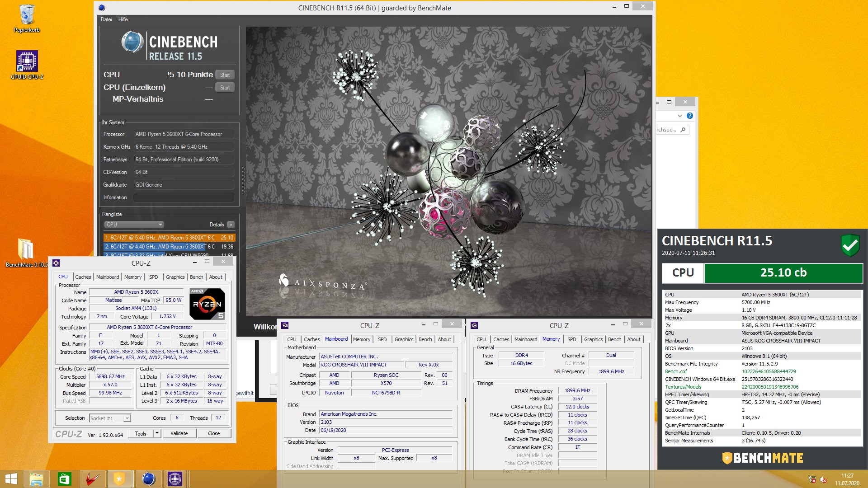Click the rendered scene image in Cinebench
The height and width of the screenshot is (488, 868).
point(448,171)
